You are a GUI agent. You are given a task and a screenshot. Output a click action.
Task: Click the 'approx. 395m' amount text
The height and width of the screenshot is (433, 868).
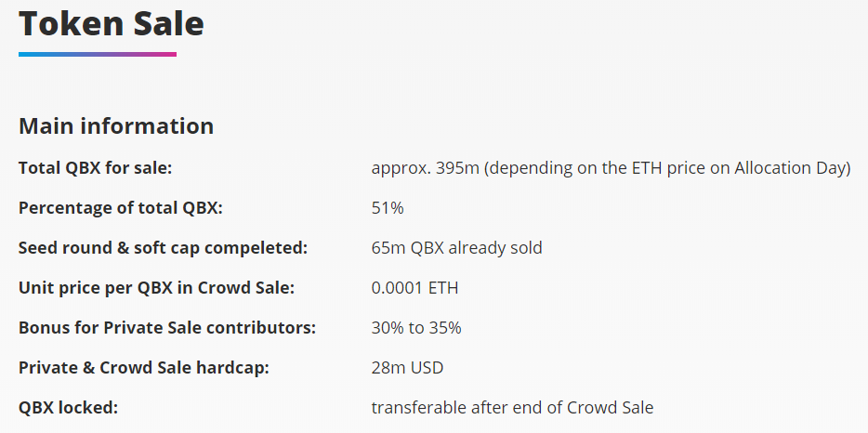(425, 168)
